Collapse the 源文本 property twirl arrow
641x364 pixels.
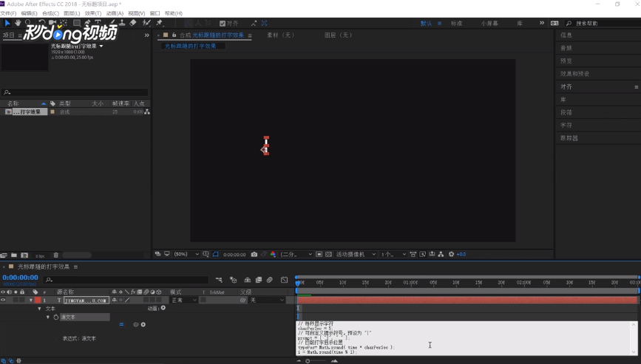pyautogui.click(x=48, y=317)
